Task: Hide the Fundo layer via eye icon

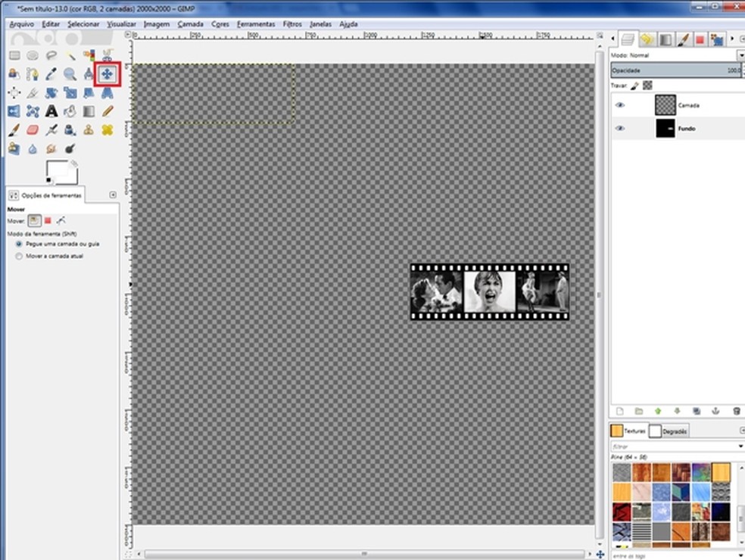Action: pyautogui.click(x=619, y=128)
